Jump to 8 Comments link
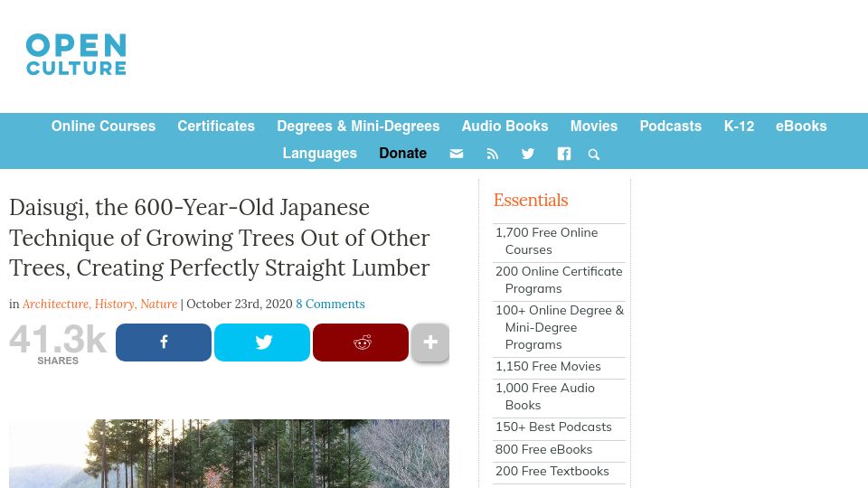The width and height of the screenshot is (868, 488). coord(330,304)
